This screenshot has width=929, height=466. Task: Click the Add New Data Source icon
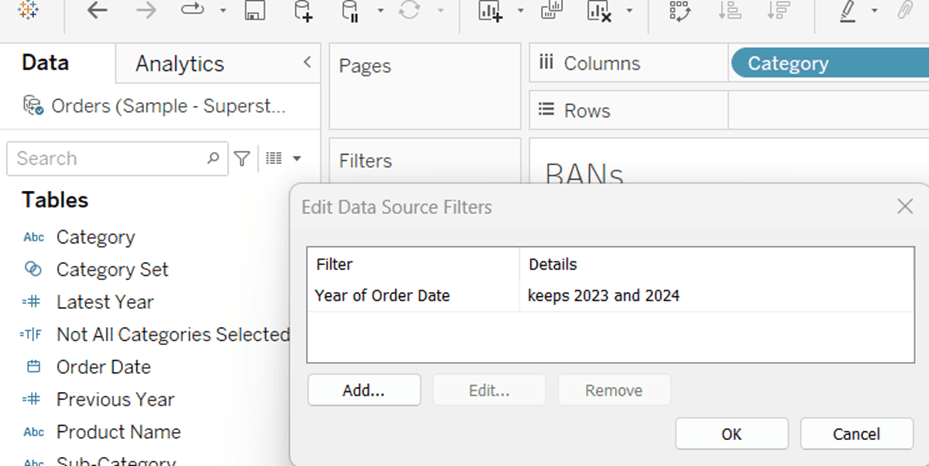302,11
